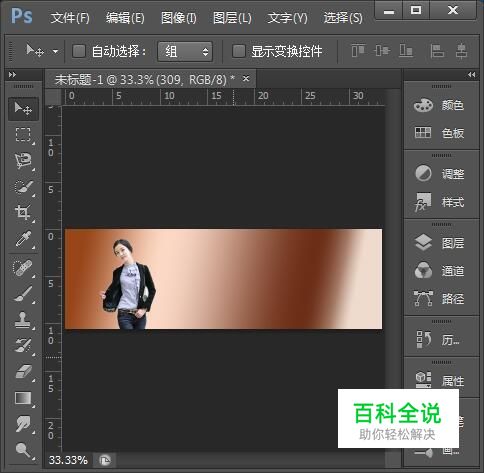The image size is (484, 473).
Task: Open the 文件(F) menu
Action: [70, 18]
